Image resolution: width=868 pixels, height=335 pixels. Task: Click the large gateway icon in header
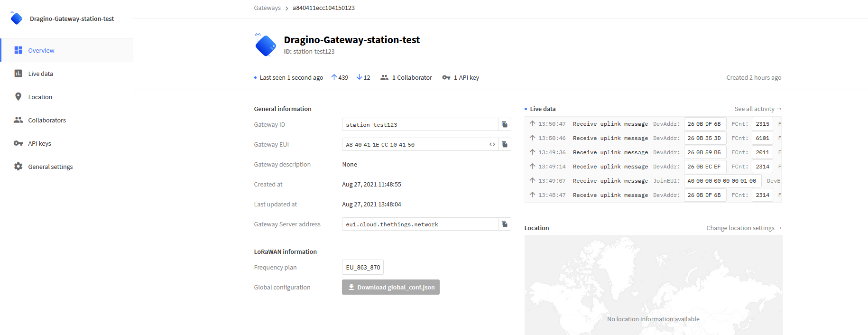coord(266,45)
